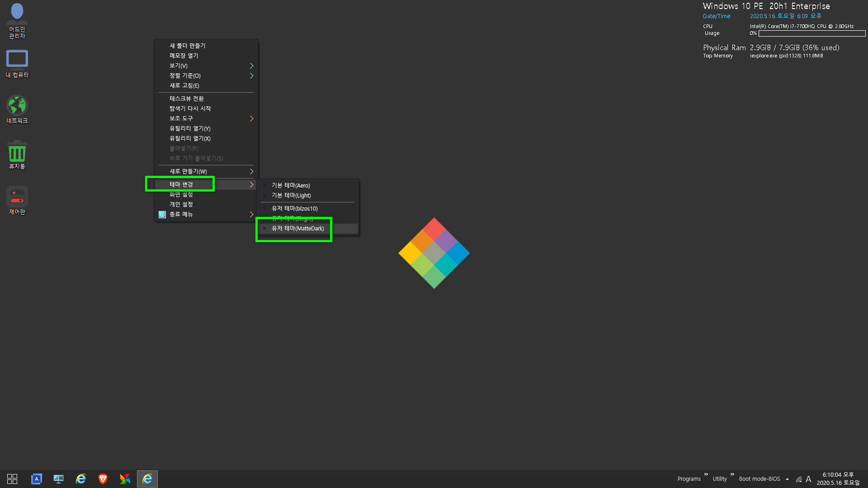Click the Boot mode-BIOS taskbar label

[759, 479]
